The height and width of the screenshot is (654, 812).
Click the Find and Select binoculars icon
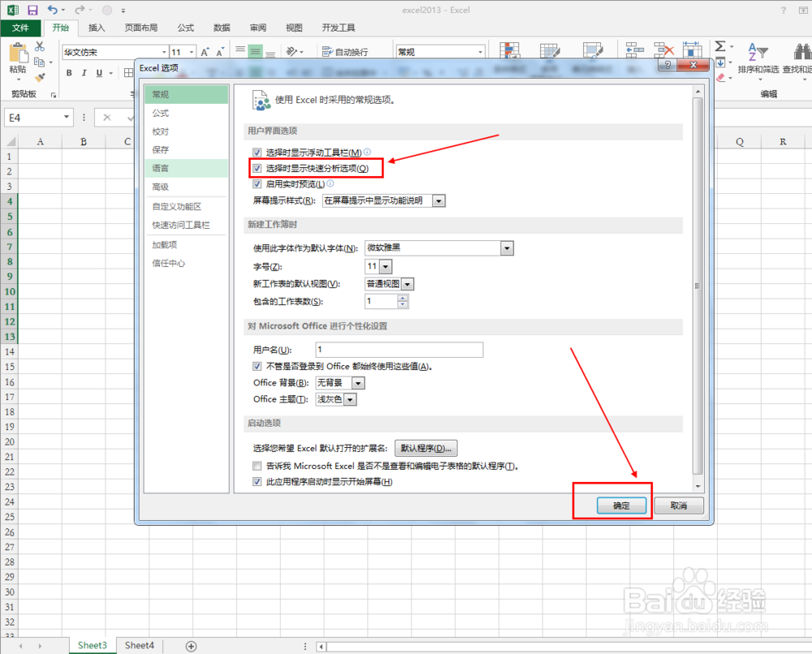(802, 52)
